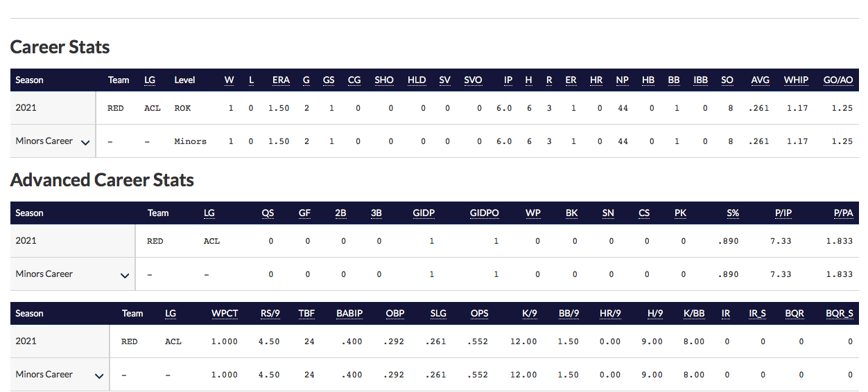The width and height of the screenshot is (868, 392).
Task: Click the SVO column header
Action: pyautogui.click(x=473, y=80)
